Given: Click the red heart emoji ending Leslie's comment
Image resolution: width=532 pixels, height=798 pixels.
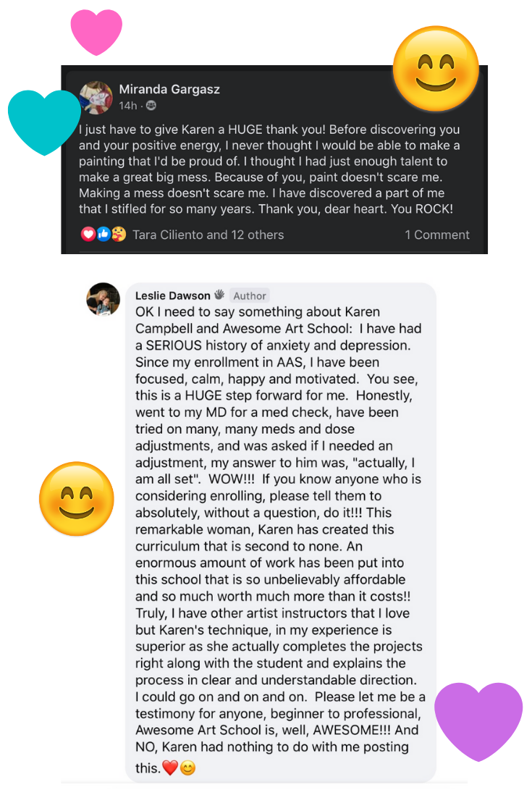Looking at the screenshot, I should (170, 768).
